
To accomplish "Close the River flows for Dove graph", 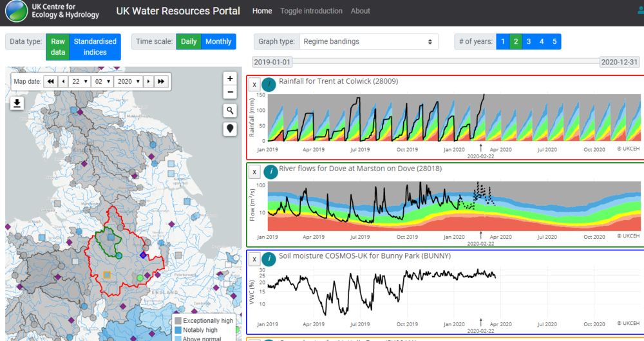I will point(254,172).
